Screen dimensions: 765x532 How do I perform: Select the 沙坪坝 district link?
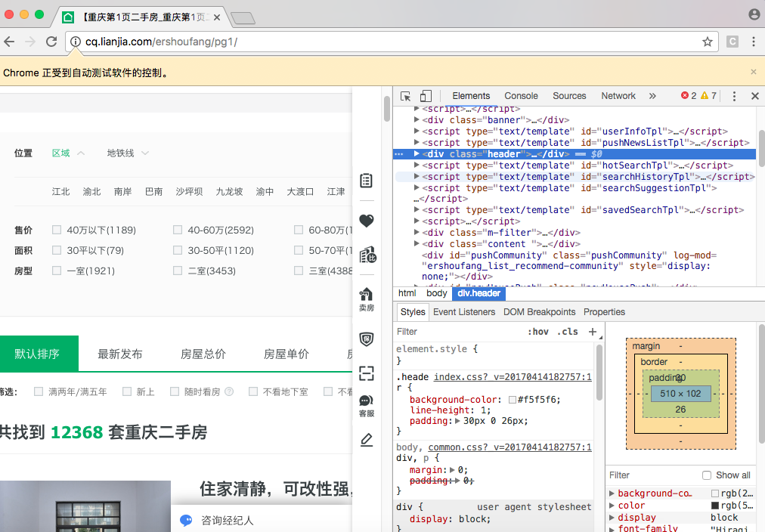[189, 192]
